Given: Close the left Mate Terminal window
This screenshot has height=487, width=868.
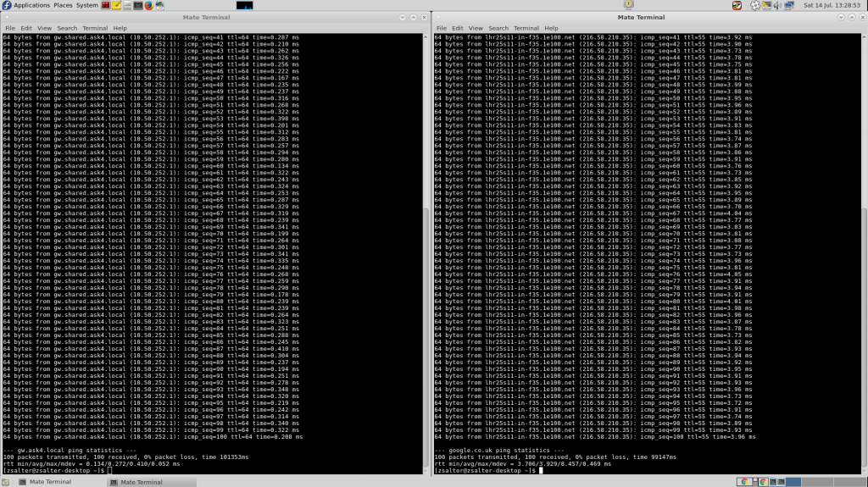Looking at the screenshot, I should click(424, 17).
